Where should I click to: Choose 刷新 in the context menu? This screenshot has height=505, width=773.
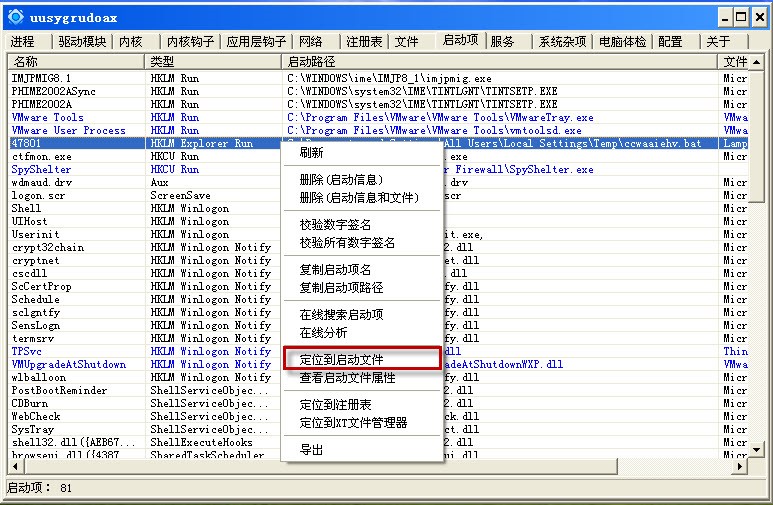[362, 153]
